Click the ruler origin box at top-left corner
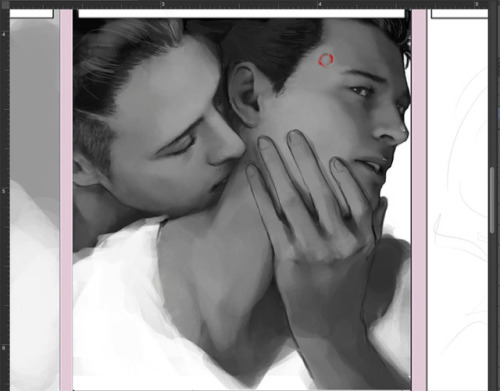Screen dimensions: 500x391 (5, 4)
